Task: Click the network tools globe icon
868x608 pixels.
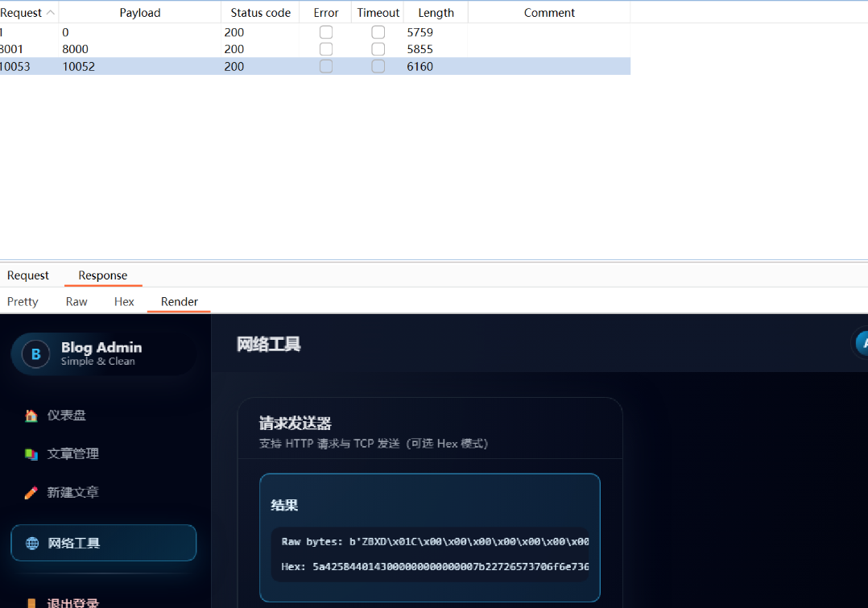Action: pos(32,544)
